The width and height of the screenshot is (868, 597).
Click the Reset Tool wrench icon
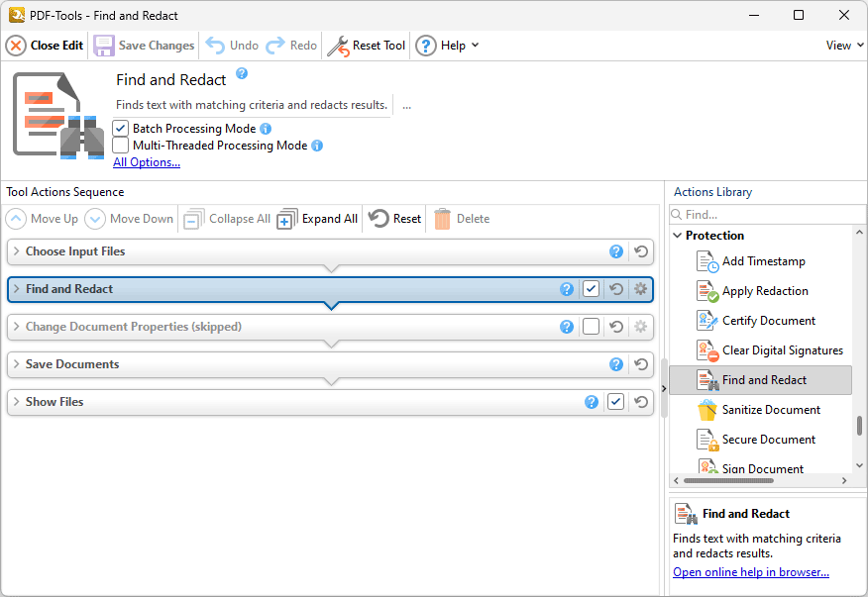[338, 46]
